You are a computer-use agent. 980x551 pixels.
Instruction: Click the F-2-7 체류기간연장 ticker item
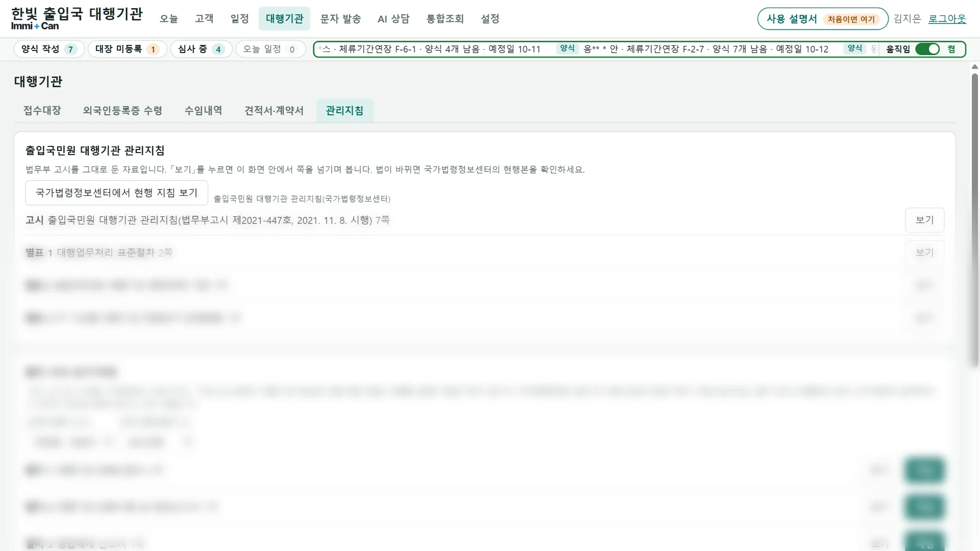pyautogui.click(x=706, y=49)
